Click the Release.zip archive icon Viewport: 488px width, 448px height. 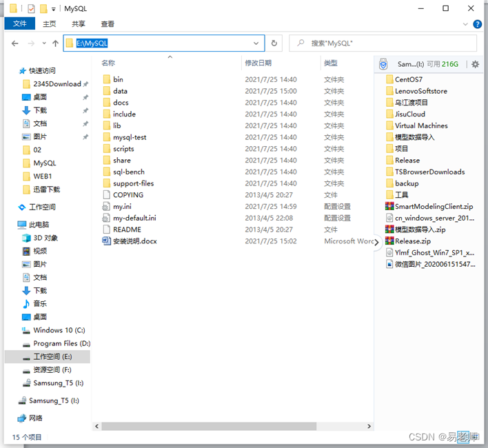[x=389, y=241]
